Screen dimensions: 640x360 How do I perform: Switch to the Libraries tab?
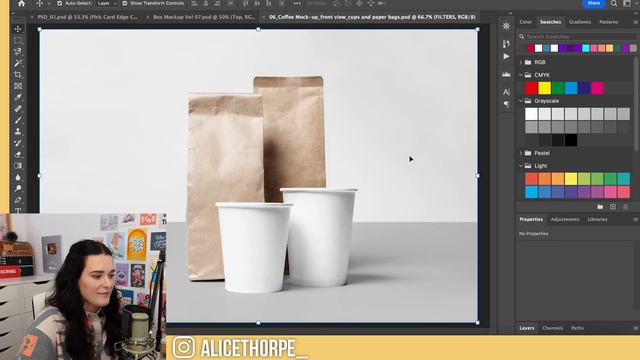pos(597,220)
